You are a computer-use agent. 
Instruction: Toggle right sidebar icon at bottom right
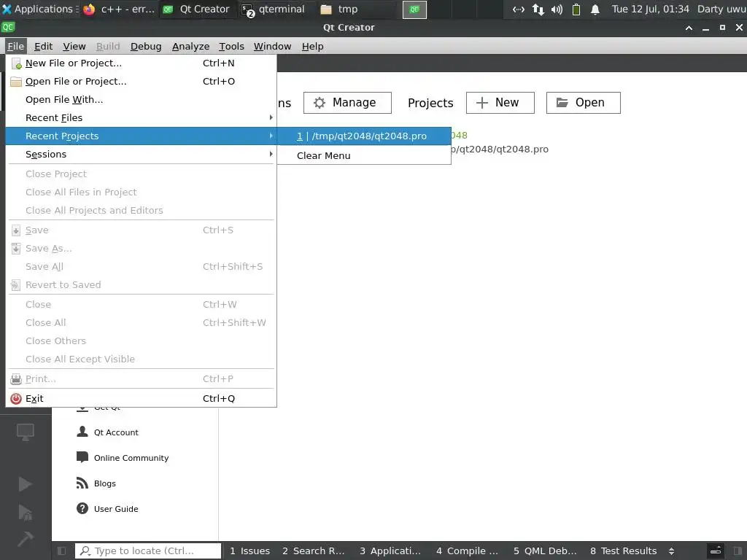(738, 551)
